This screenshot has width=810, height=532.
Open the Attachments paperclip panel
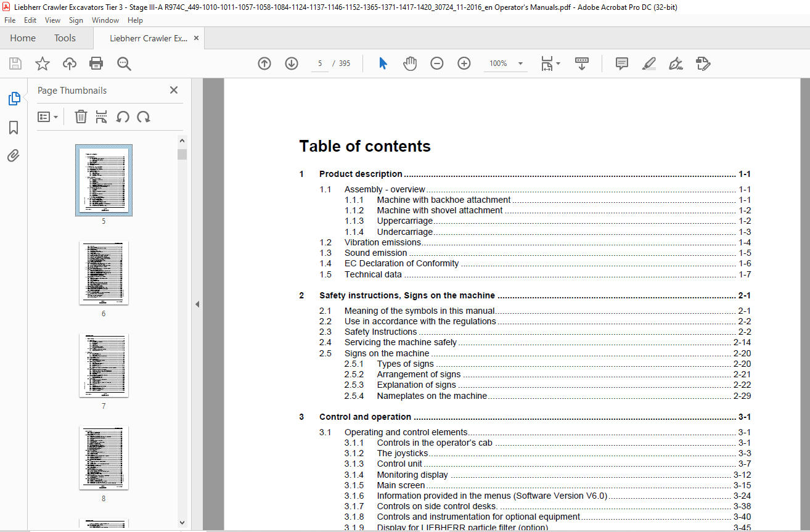click(x=14, y=155)
